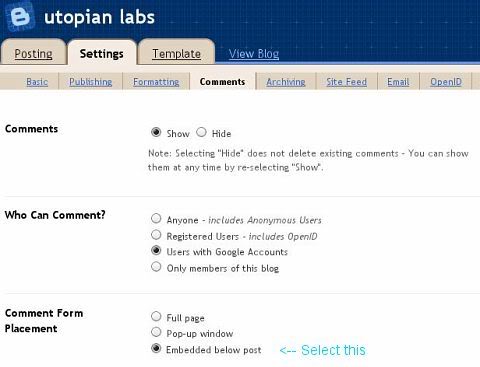The width and height of the screenshot is (480, 367).
Task: Select the Hide comments radio button
Action: click(201, 132)
